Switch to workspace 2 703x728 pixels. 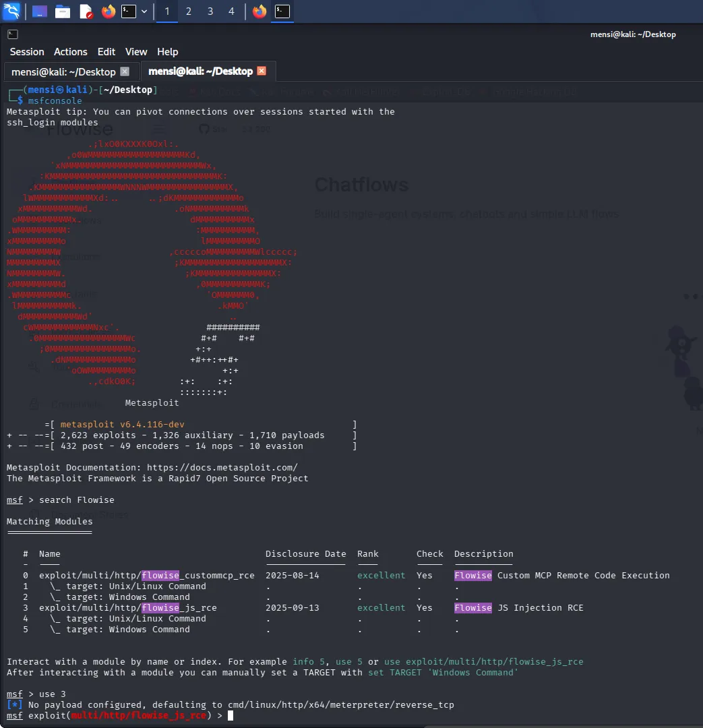pyautogui.click(x=189, y=11)
